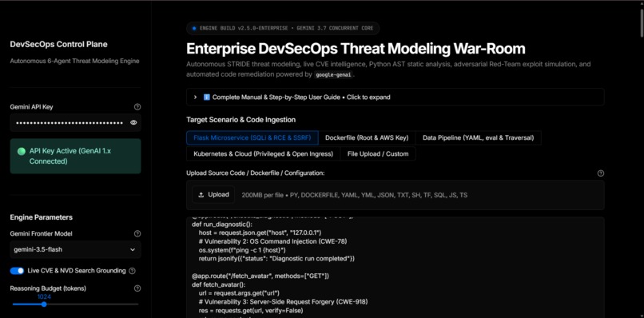Click the os.system ping command line

click(242, 250)
